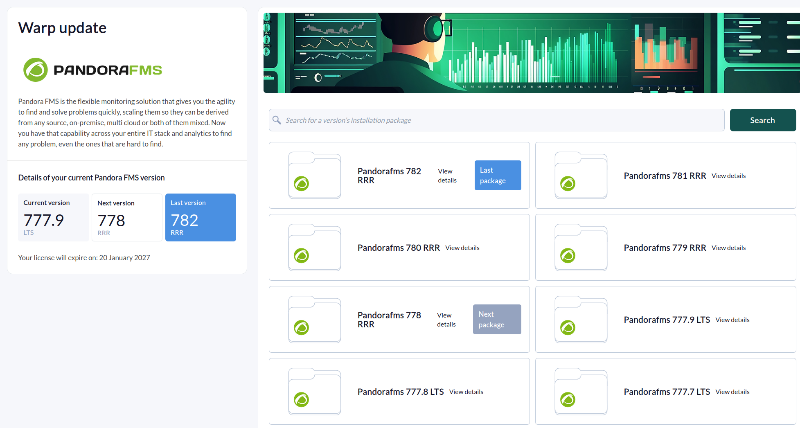Click 'Details of your current Pandora FMS version' text
This screenshot has height=428, width=800.
tap(91, 178)
